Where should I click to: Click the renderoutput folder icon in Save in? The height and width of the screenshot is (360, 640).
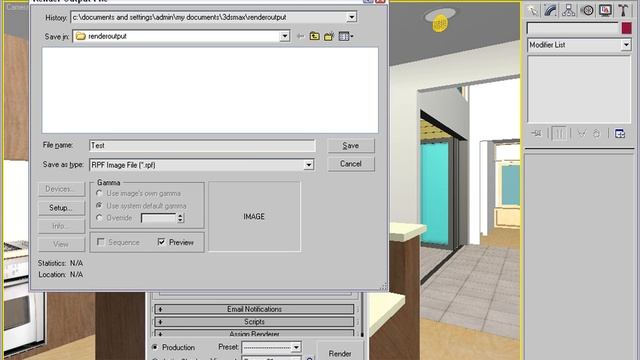click(x=80, y=36)
